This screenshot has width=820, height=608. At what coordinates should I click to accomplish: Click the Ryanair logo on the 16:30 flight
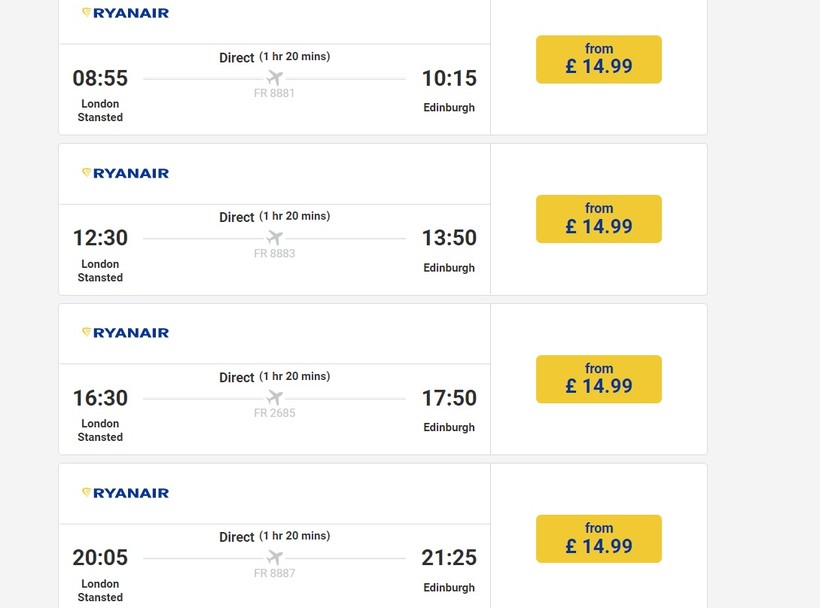click(x=126, y=332)
